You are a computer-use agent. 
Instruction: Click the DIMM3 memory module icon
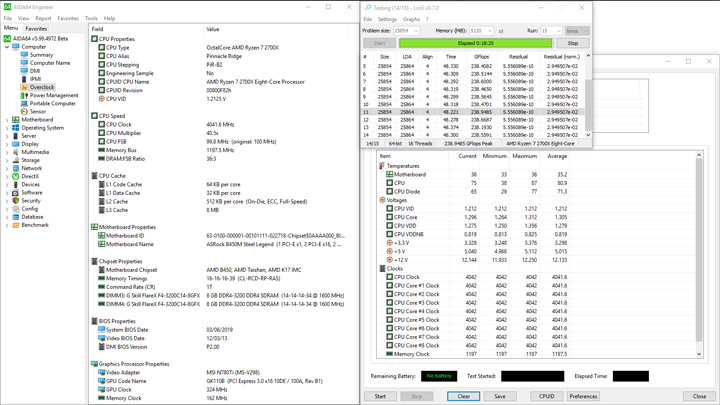(x=101, y=295)
